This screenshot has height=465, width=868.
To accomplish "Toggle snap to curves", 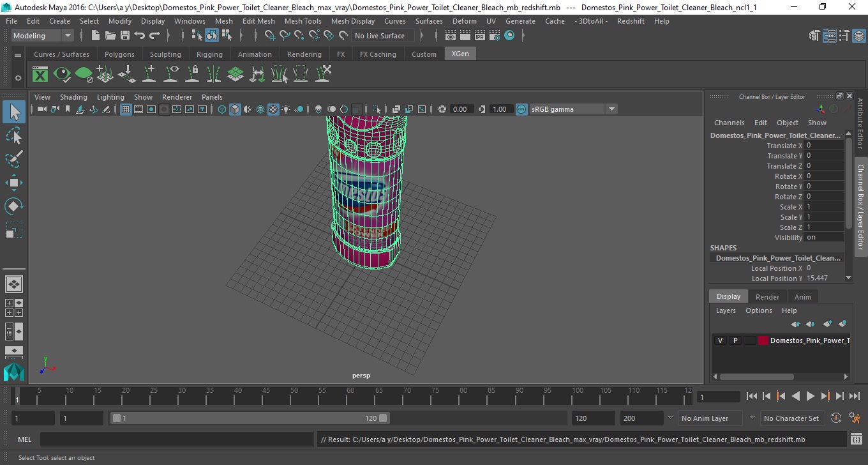I will [285, 36].
